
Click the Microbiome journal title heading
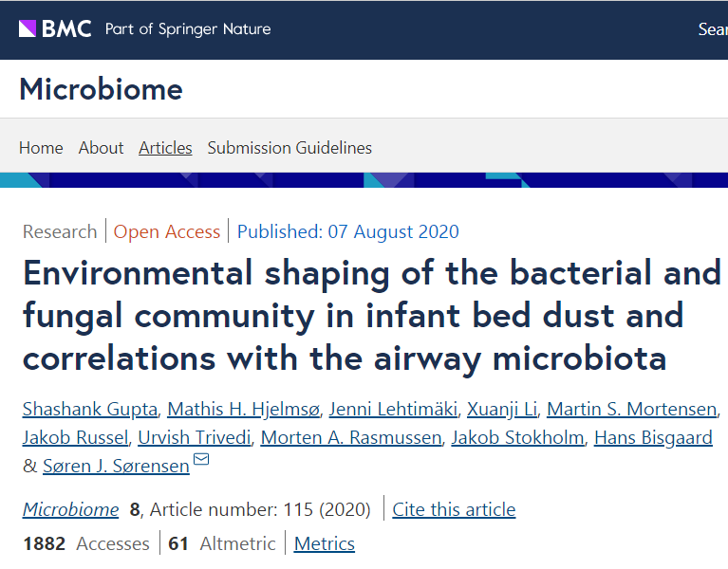click(102, 89)
